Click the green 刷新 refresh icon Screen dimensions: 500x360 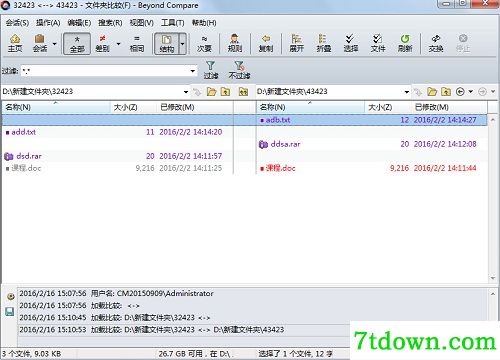(405, 43)
